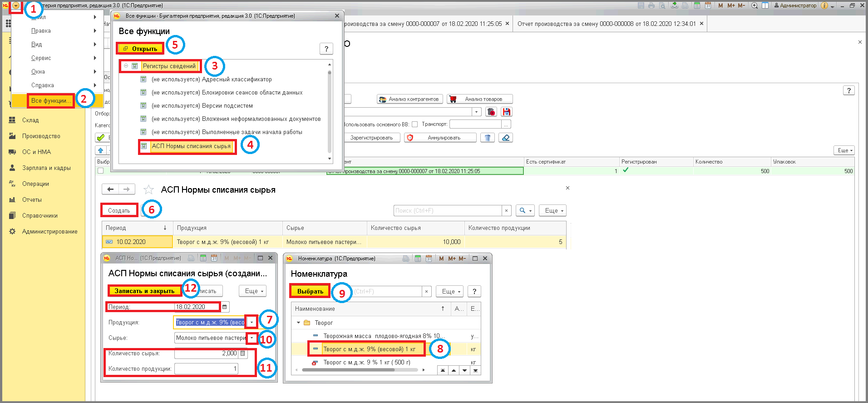Click the zoom magnifier icon in title bar
The height and width of the screenshot is (403, 868).
coord(755,5)
